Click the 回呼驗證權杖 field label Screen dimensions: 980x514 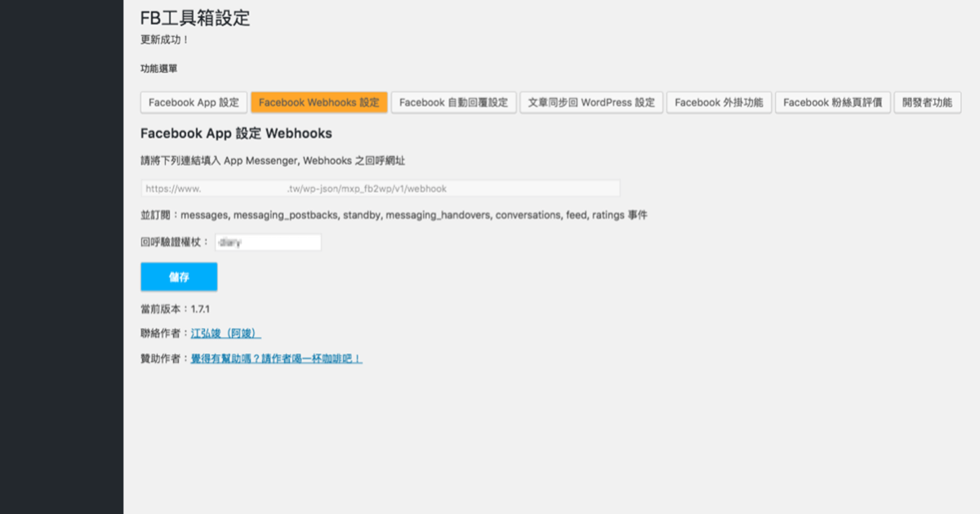click(175, 243)
